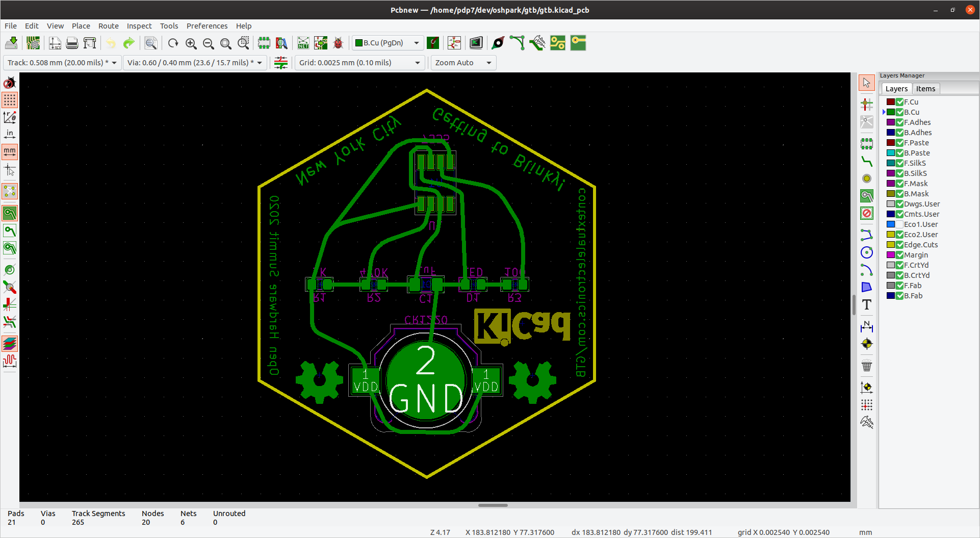Image resolution: width=980 pixels, height=538 pixels.
Task: Hide the Edge.Cuts layer
Action: click(x=900, y=245)
